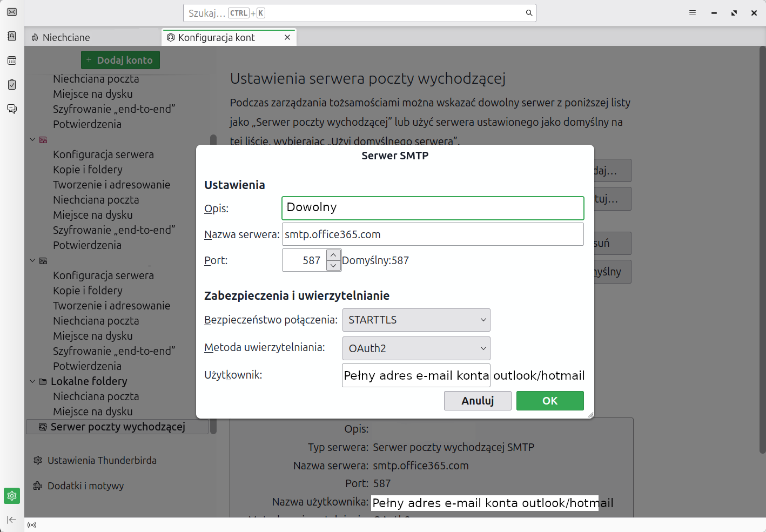Viewport: 766px width, 532px height.
Task: Open the Mail space icon in sidebar
Action: (x=12, y=12)
